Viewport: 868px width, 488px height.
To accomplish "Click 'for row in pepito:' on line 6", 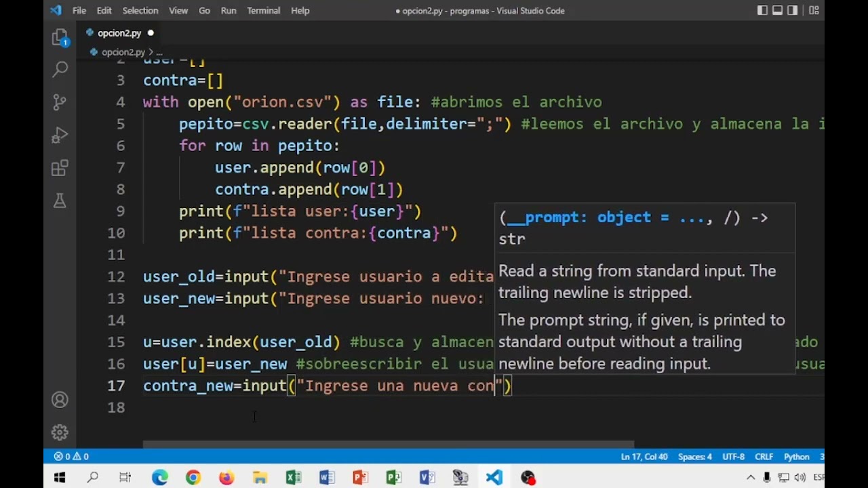I will pos(260,145).
